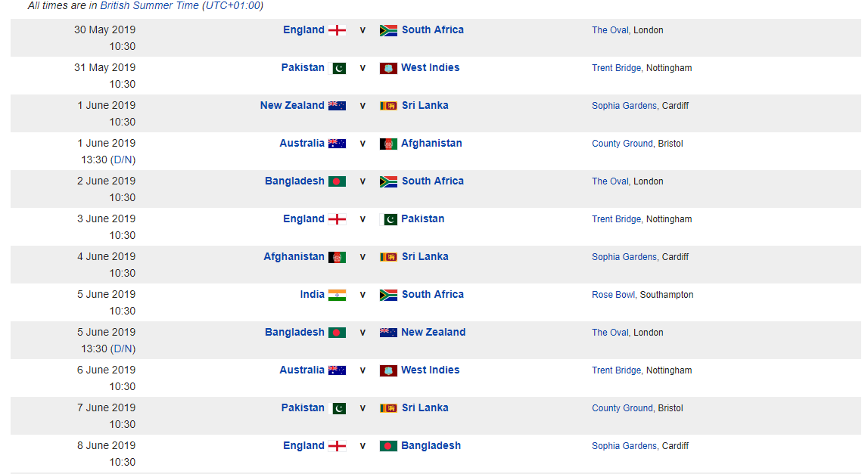
Task: Open Sophia Gardens link for 8 June
Action: pyautogui.click(x=624, y=446)
